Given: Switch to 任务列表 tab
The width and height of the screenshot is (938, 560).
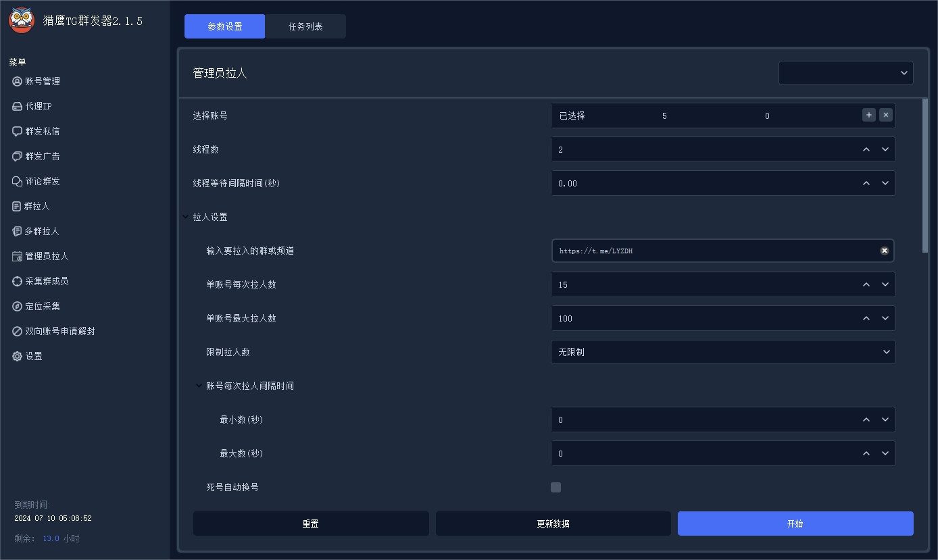Looking at the screenshot, I should tap(305, 26).
